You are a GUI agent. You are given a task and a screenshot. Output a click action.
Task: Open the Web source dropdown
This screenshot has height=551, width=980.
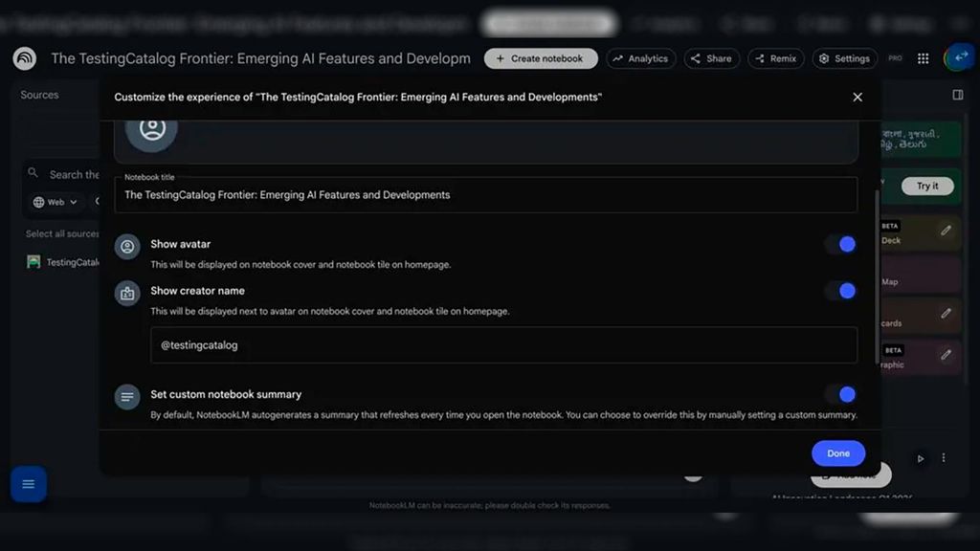point(55,203)
